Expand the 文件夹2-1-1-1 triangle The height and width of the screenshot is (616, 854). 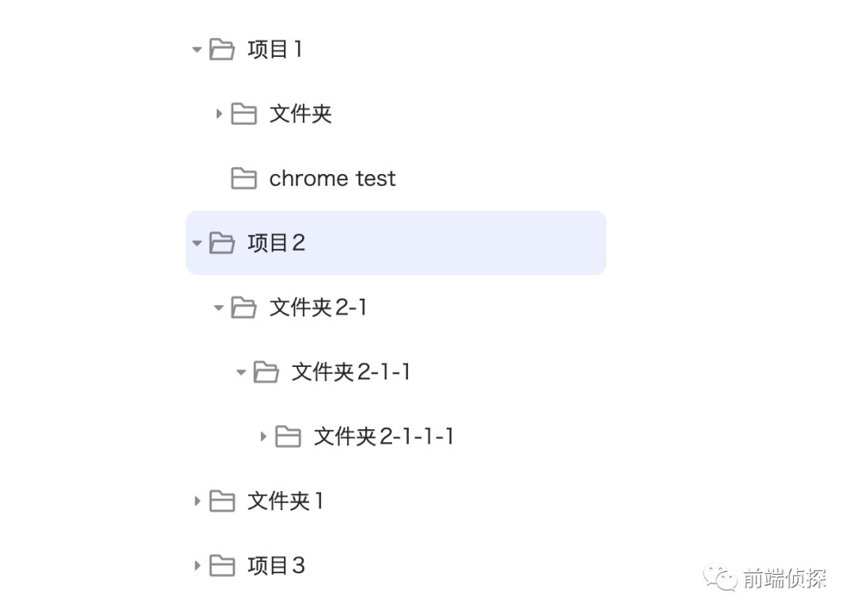click(263, 436)
